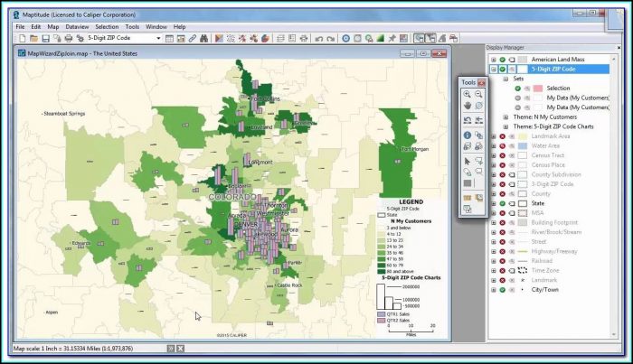The image size is (633, 364).
Task: Open the Map menu
Action: coord(52,26)
